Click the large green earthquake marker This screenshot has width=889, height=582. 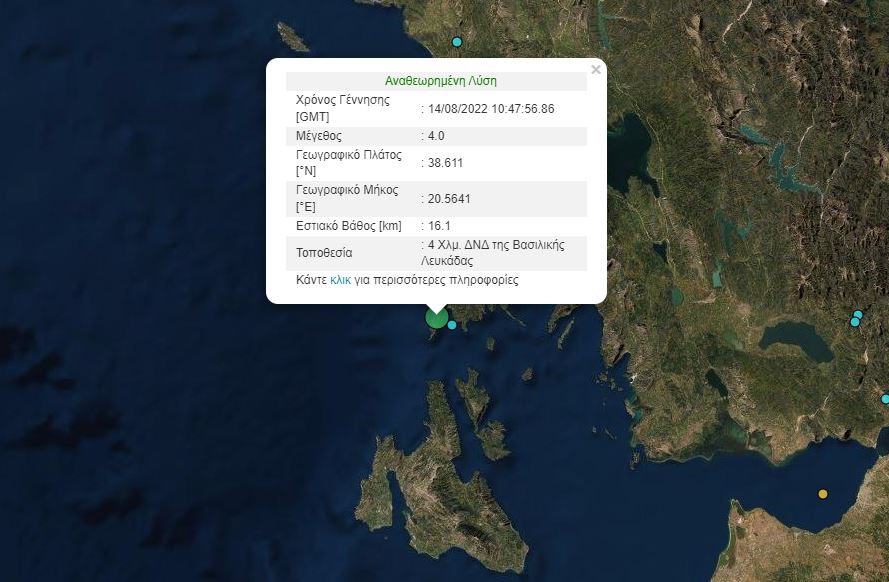click(x=436, y=318)
